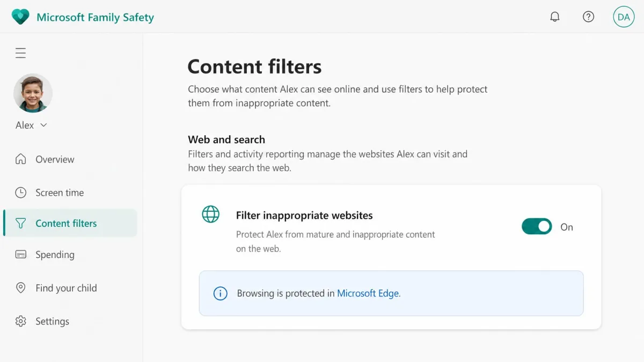The width and height of the screenshot is (644, 362).
Task: Follow the Microsoft Edge link
Action: click(368, 293)
